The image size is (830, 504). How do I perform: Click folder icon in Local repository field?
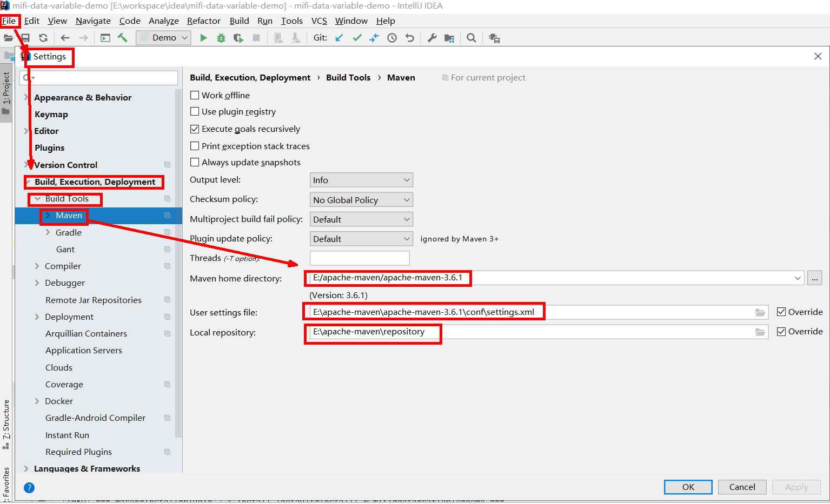(x=760, y=332)
